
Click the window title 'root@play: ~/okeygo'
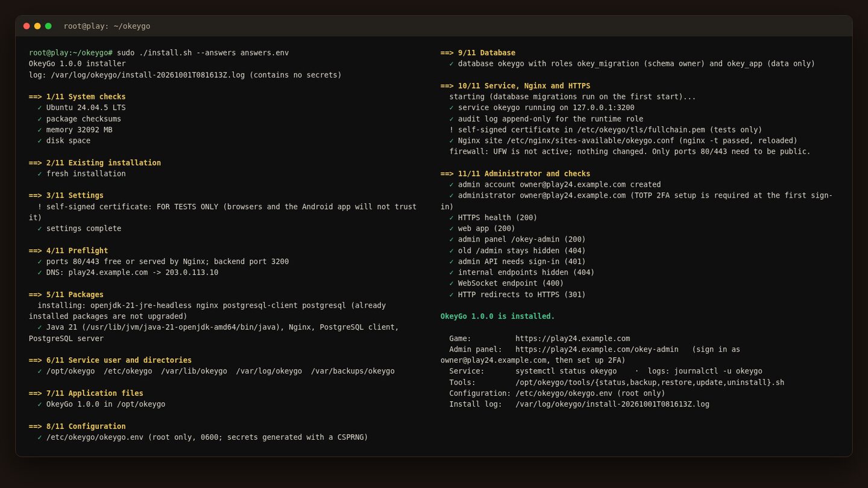pos(107,26)
